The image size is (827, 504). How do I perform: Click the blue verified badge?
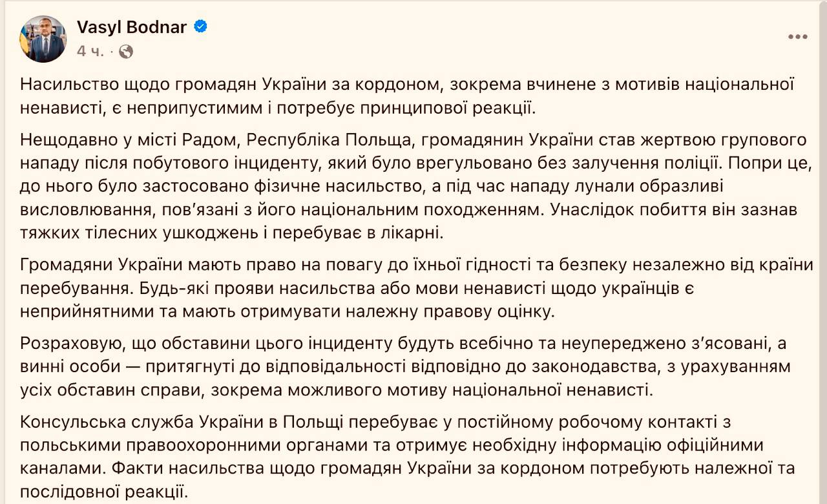click(201, 27)
